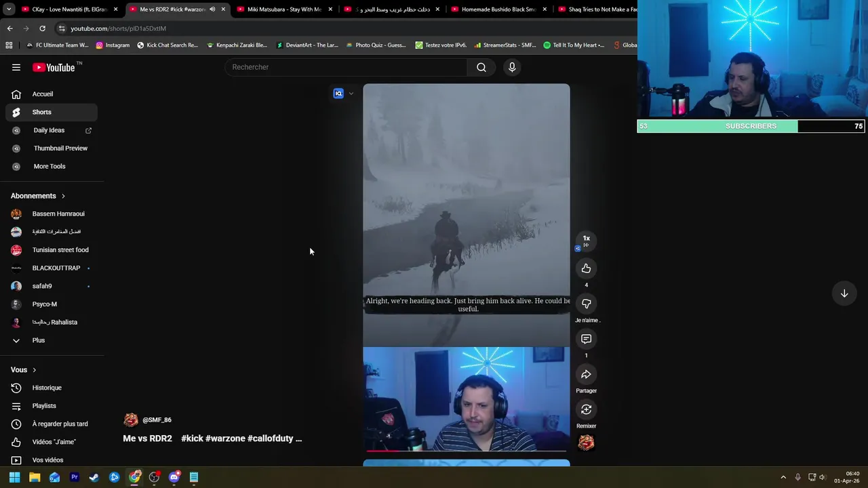Open Steam from the taskbar
Viewport: 868px width, 488px height.
[x=94, y=477]
